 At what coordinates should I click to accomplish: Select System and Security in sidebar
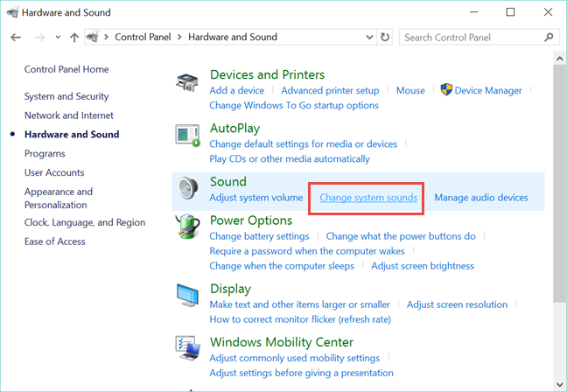click(x=66, y=96)
